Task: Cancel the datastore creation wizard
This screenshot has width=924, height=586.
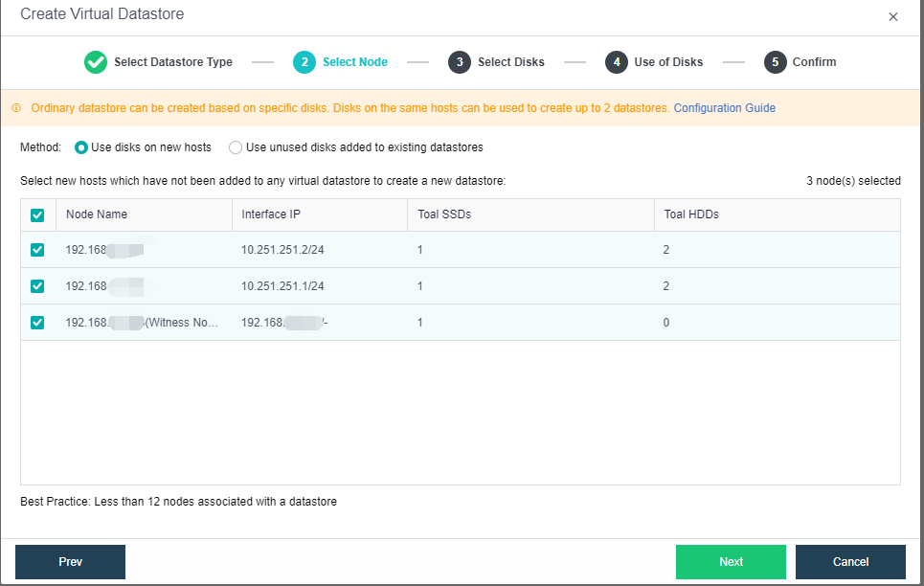Action: 849,562
